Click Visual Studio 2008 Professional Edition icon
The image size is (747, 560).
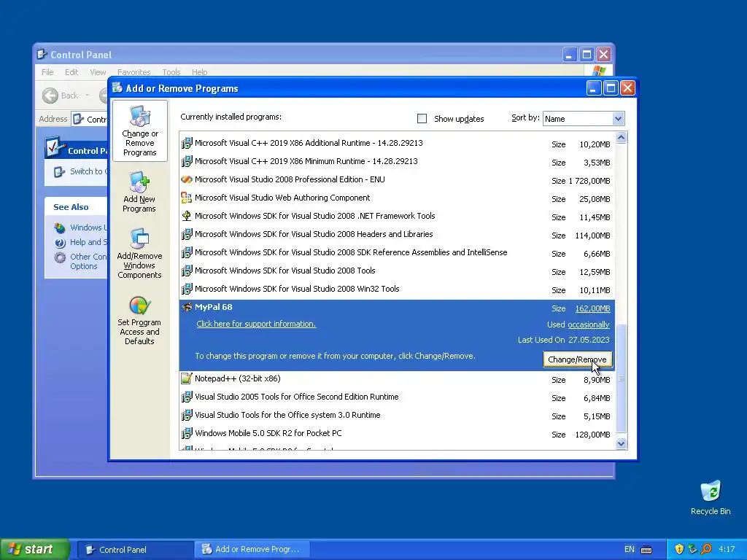tap(187, 179)
